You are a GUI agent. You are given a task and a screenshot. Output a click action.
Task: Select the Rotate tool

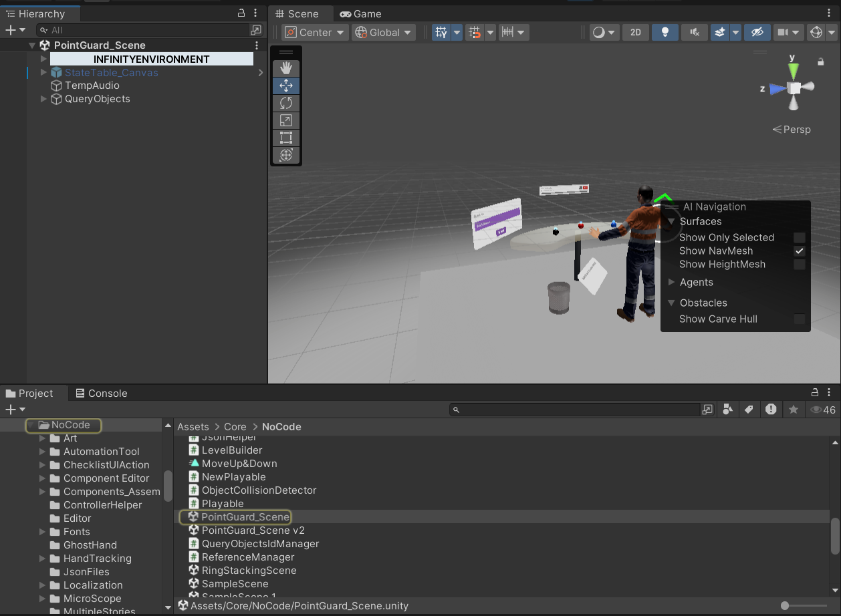click(x=286, y=103)
